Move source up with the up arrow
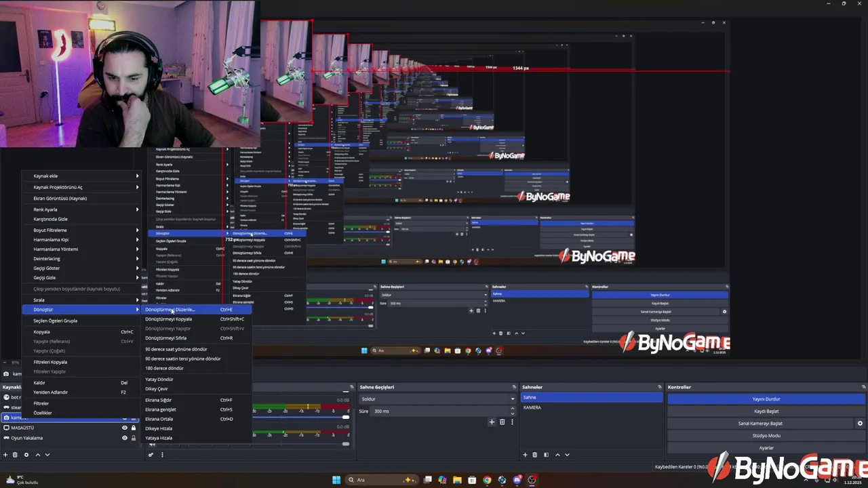Viewport: 868px width, 488px height. 37,455
